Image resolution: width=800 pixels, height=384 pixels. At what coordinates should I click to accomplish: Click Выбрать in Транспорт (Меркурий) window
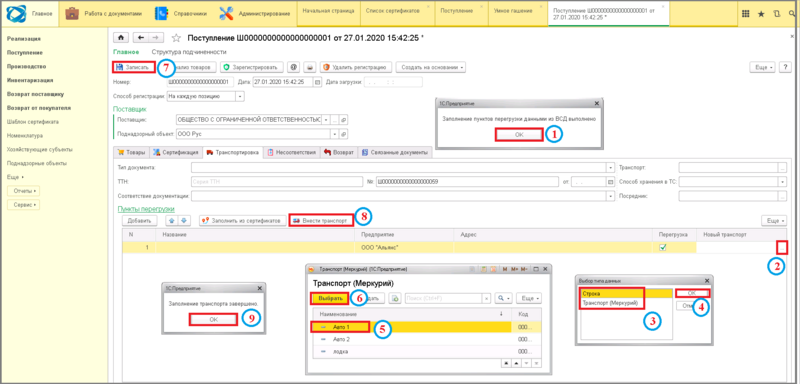coord(331,298)
